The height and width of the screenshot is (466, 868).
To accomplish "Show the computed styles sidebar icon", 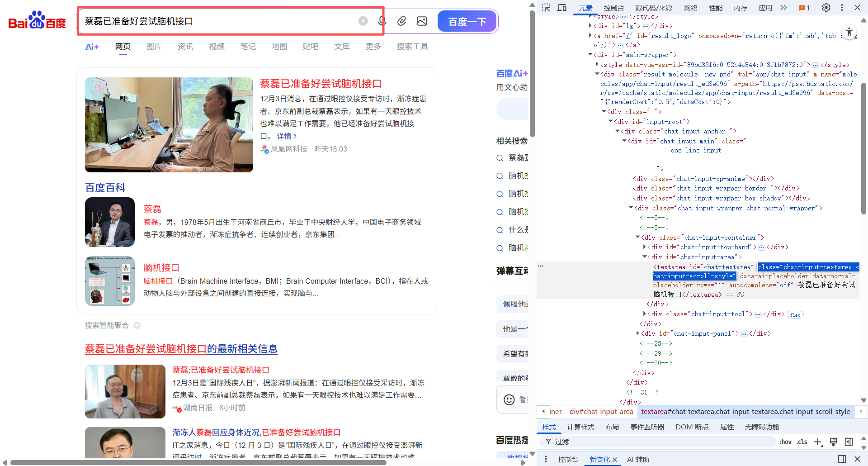I will pos(849,442).
